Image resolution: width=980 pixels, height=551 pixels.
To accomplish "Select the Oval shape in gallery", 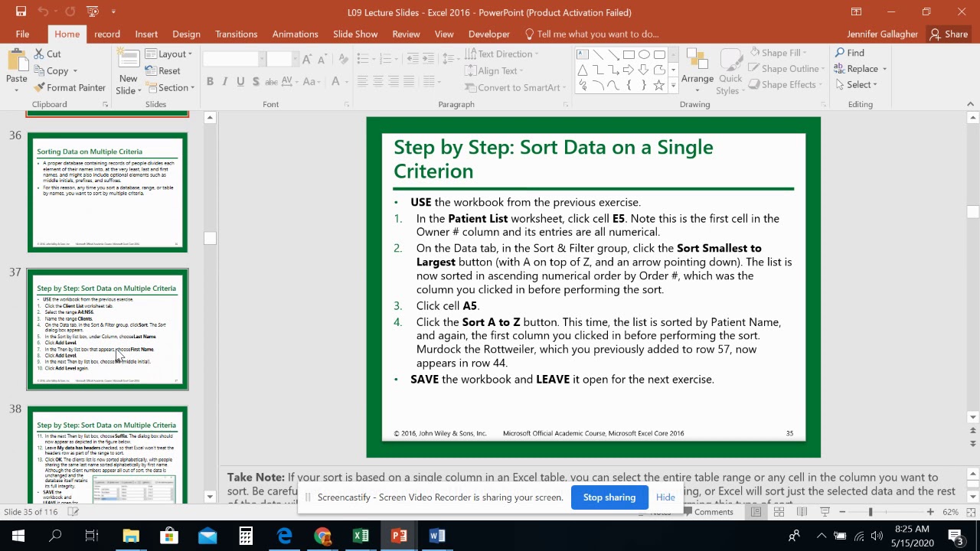I will coord(644,54).
